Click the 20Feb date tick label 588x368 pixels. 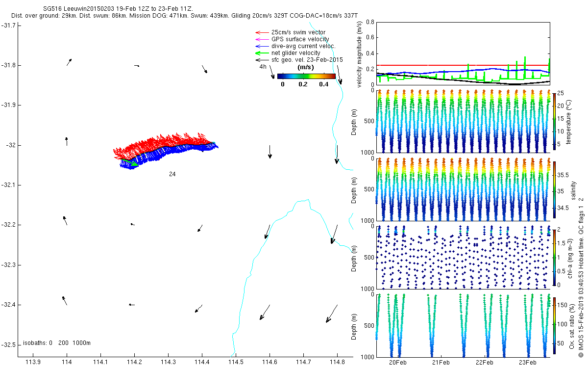click(398, 363)
